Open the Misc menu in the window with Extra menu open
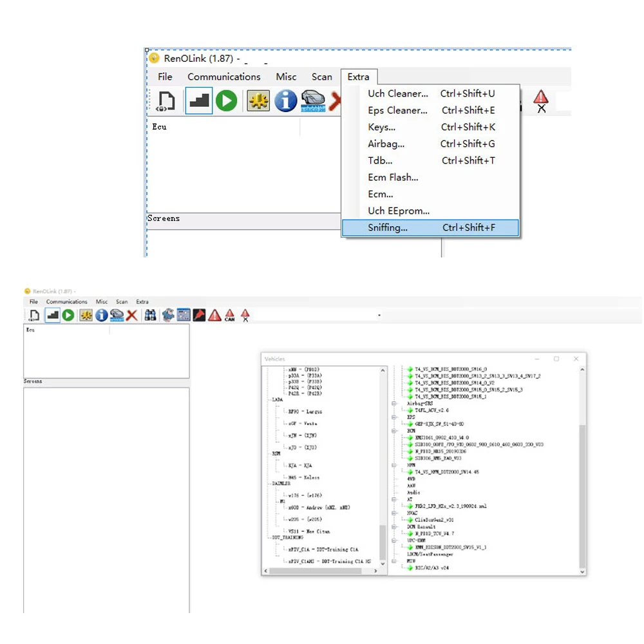Viewport: 644px width, 644px height. (286, 77)
